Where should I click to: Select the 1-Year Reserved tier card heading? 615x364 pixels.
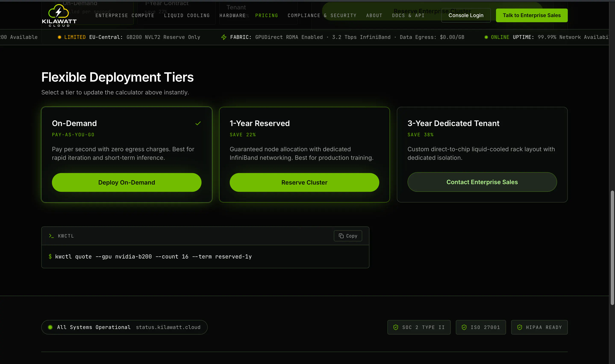pyautogui.click(x=260, y=123)
